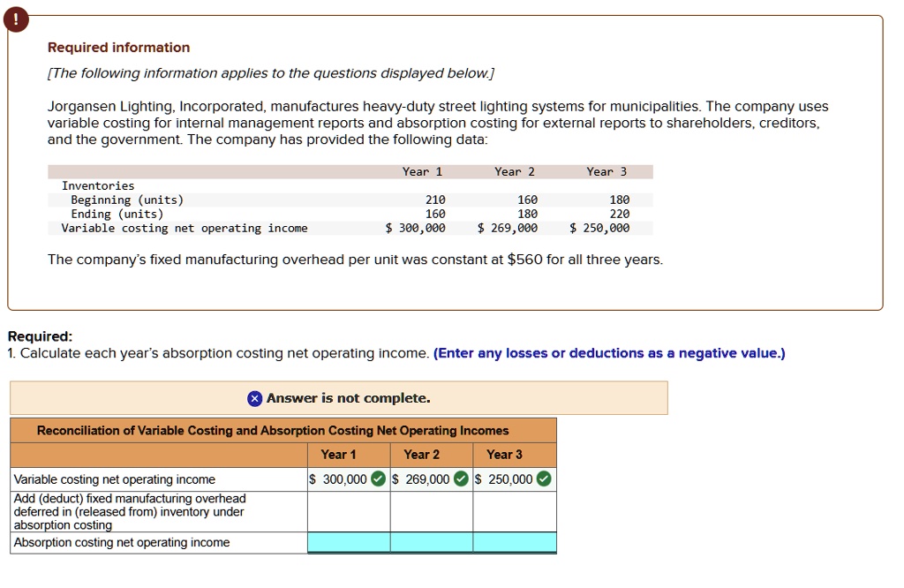Click green checkmark beside Year 2 $269,000
The height and width of the screenshot is (588, 904).
coord(461,479)
